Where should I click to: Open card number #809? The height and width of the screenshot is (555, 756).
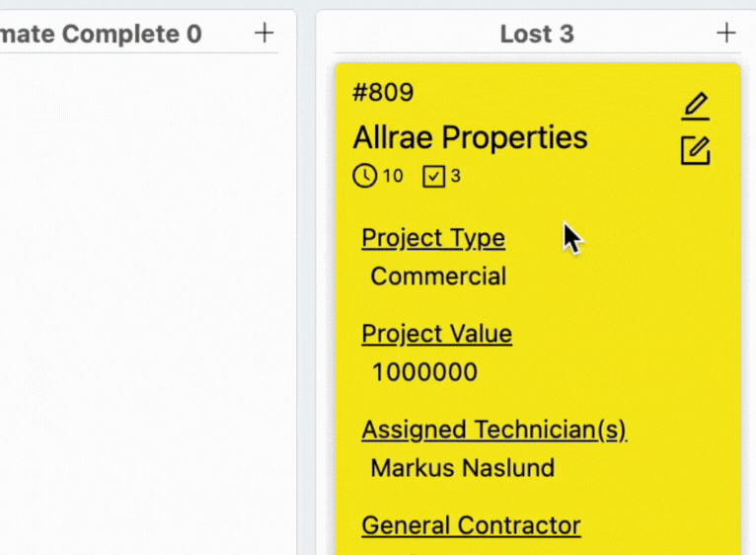383,92
